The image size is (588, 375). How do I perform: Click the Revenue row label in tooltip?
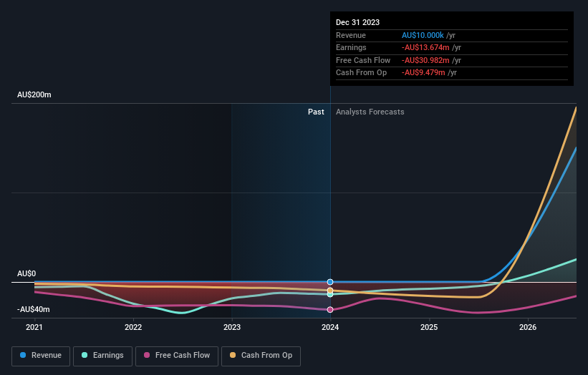[351, 35]
